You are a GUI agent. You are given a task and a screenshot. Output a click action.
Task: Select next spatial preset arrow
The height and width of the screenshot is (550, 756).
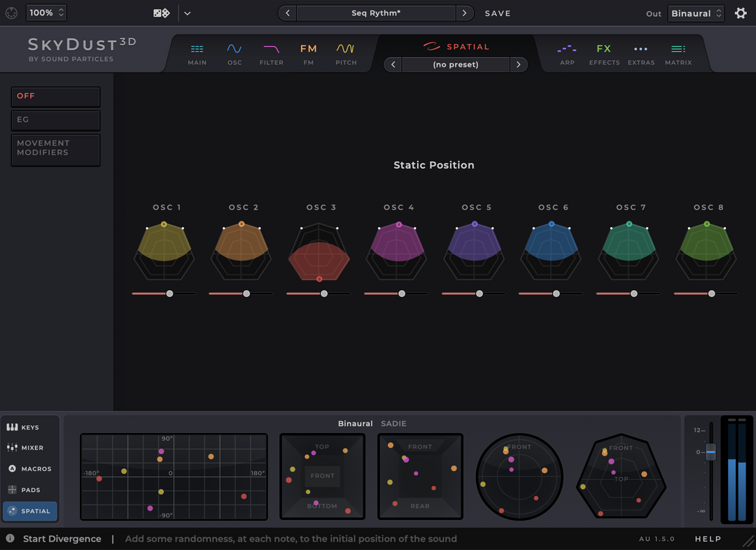(518, 64)
